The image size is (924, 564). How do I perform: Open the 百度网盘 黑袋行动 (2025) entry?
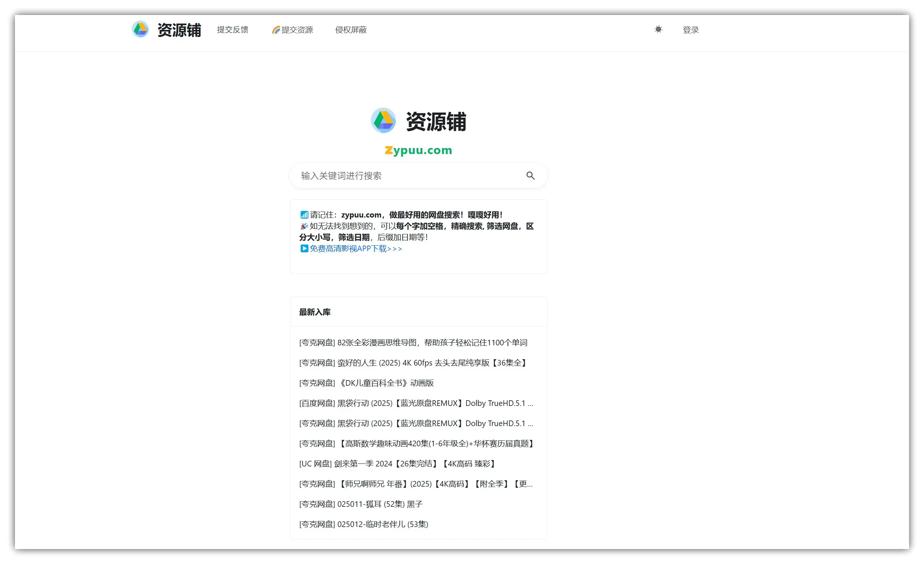[416, 403]
